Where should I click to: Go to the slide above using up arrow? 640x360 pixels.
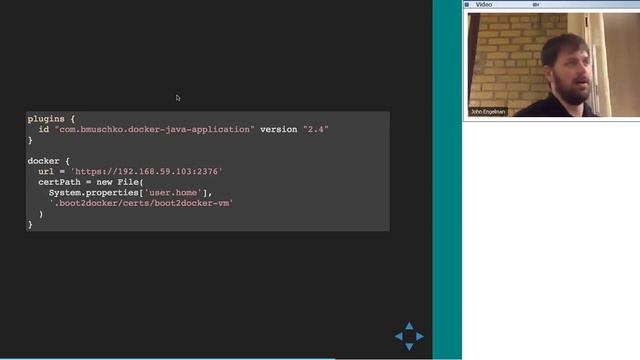point(409,326)
